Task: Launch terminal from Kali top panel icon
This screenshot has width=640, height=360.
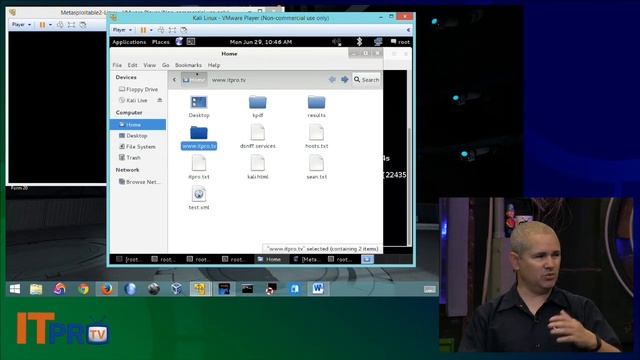Action: 191,42
